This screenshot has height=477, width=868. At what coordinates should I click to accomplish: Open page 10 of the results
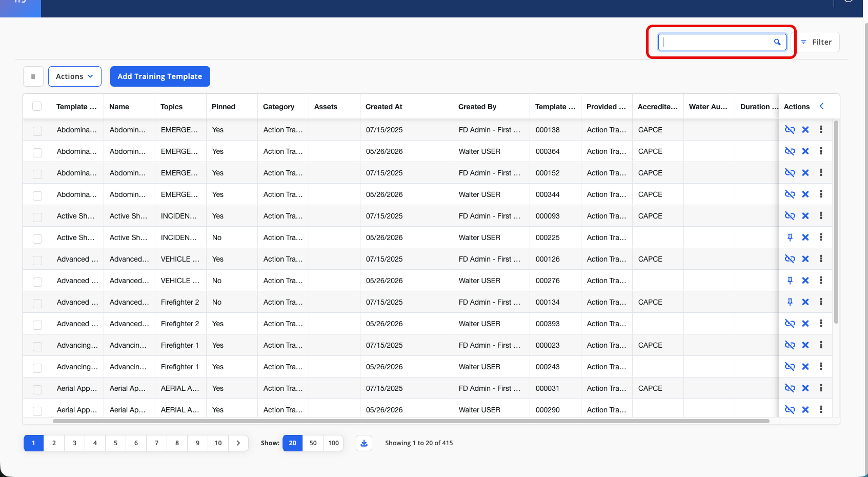pyautogui.click(x=218, y=443)
